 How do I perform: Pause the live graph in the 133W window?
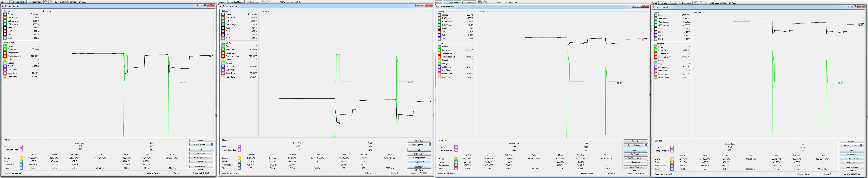[430, 145]
